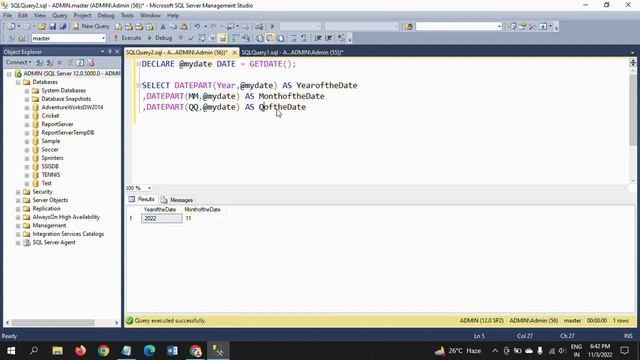Image resolution: width=640 pixels, height=360 pixels.
Task: Click the Copy icon in toolbar
Action: (173, 26)
